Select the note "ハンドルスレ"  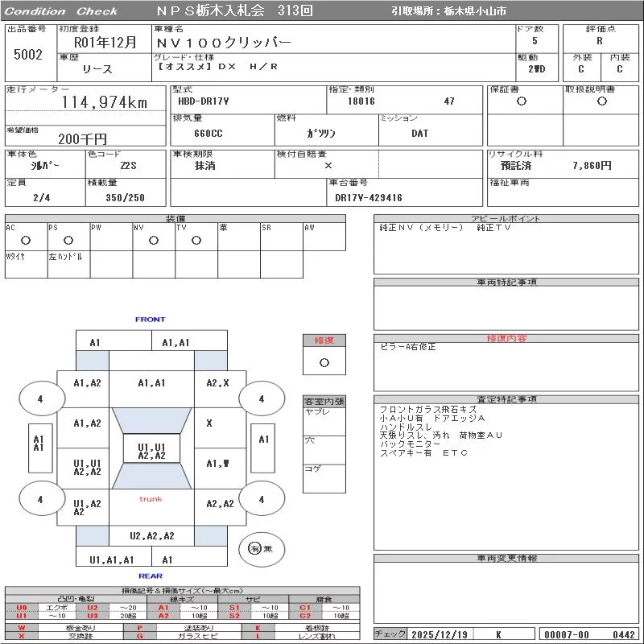[406, 427]
